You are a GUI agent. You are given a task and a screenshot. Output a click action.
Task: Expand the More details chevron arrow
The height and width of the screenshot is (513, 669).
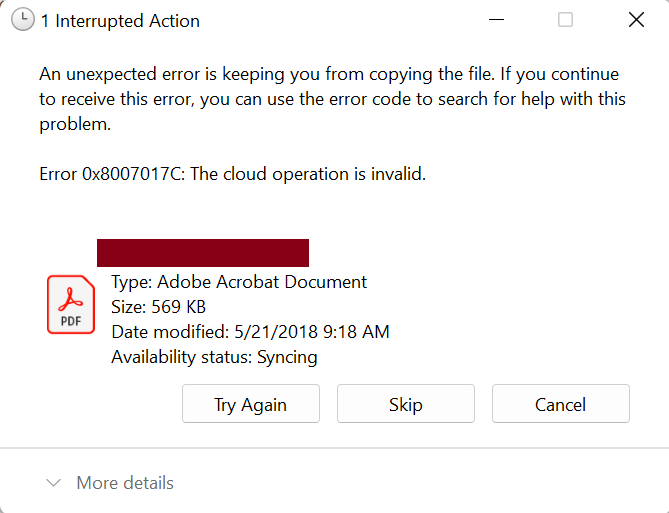pos(53,483)
